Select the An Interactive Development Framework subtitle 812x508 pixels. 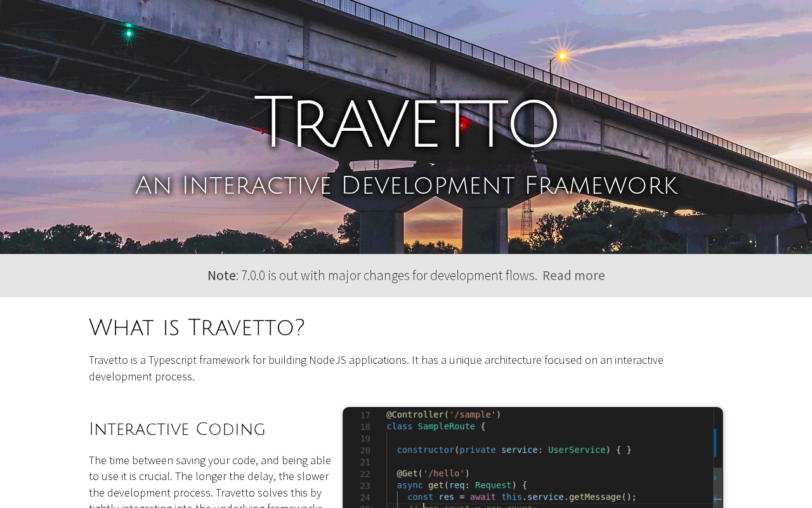pyautogui.click(x=406, y=185)
